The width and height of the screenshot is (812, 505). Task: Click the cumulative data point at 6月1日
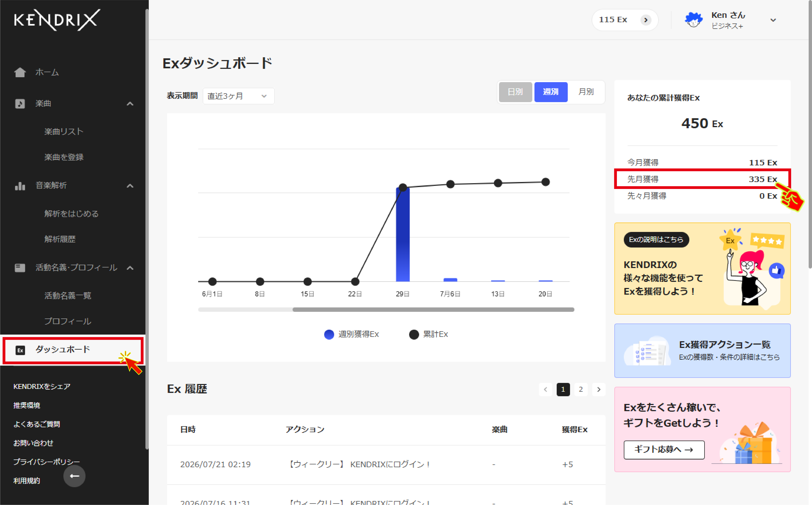212,282
